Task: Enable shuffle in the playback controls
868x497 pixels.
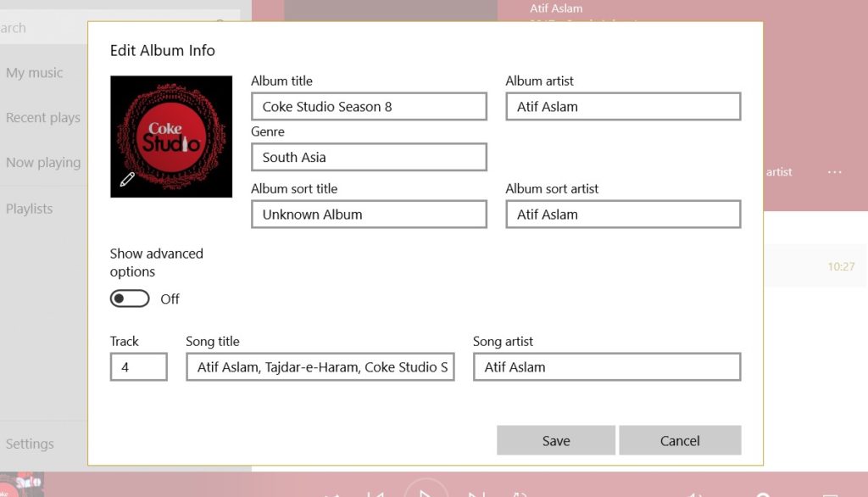Action: [334, 494]
